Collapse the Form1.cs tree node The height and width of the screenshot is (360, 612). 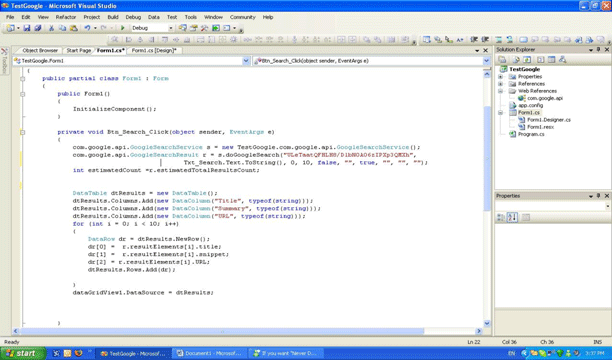(501, 113)
